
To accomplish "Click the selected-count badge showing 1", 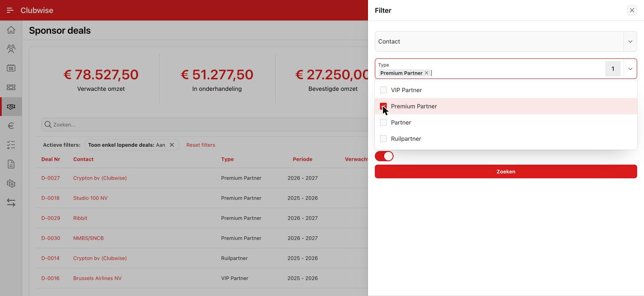I will click(x=613, y=69).
